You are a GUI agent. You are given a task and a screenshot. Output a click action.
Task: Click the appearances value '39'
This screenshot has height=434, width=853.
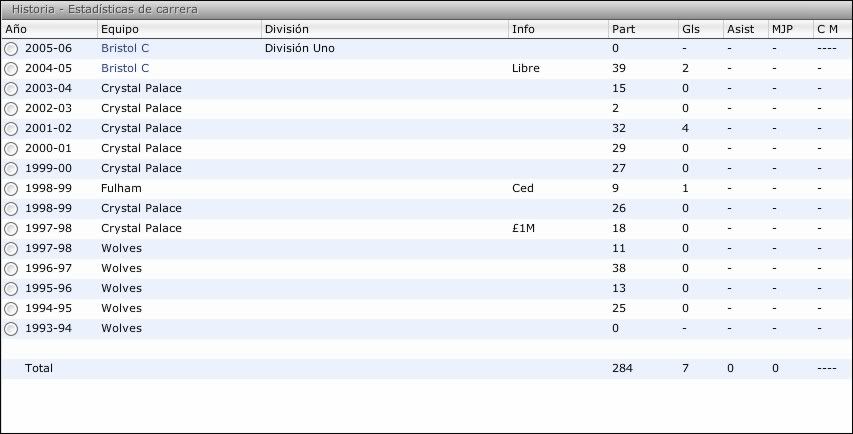tap(619, 68)
